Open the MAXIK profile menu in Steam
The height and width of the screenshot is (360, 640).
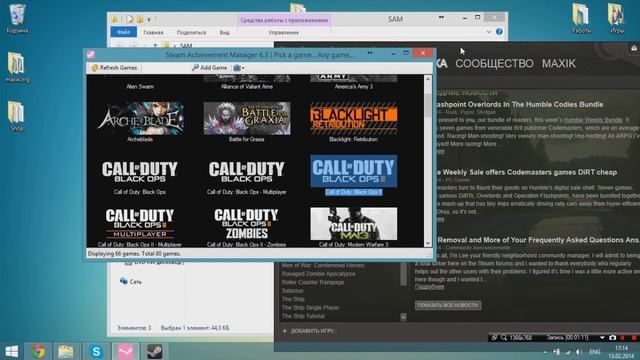[559, 64]
